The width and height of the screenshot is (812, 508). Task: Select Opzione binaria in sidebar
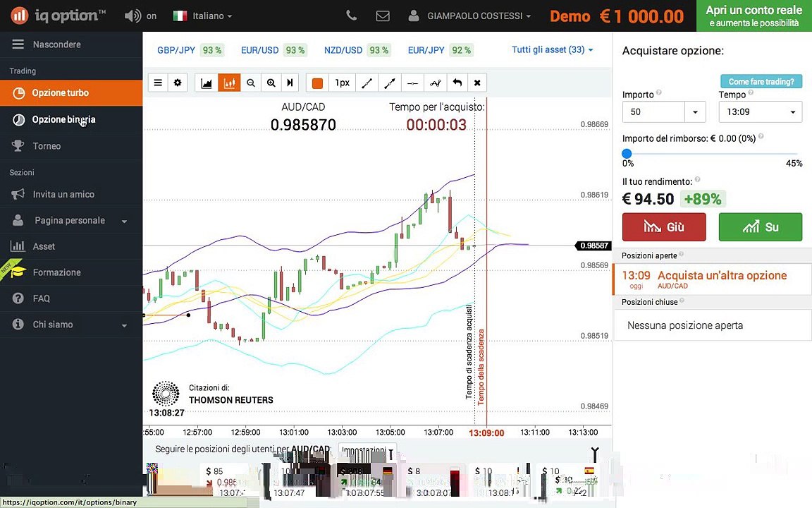pos(71,120)
